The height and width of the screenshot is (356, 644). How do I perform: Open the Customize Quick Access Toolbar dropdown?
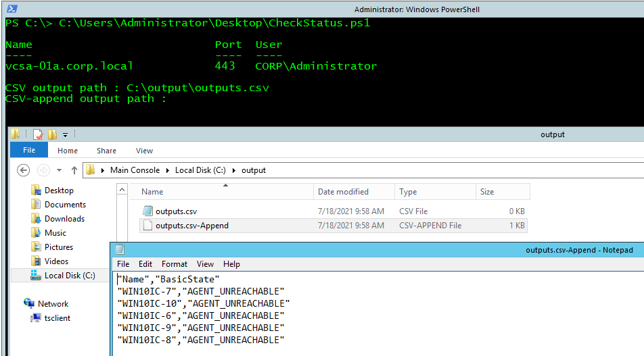[x=65, y=134]
